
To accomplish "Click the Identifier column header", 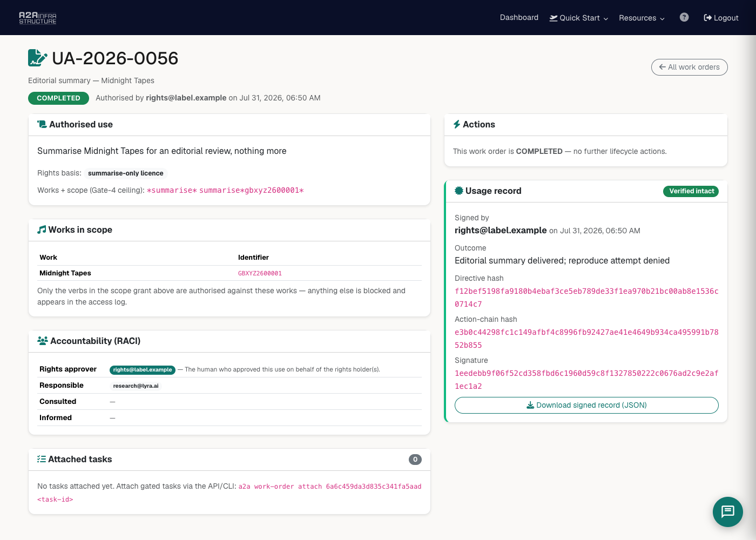I will point(253,258).
